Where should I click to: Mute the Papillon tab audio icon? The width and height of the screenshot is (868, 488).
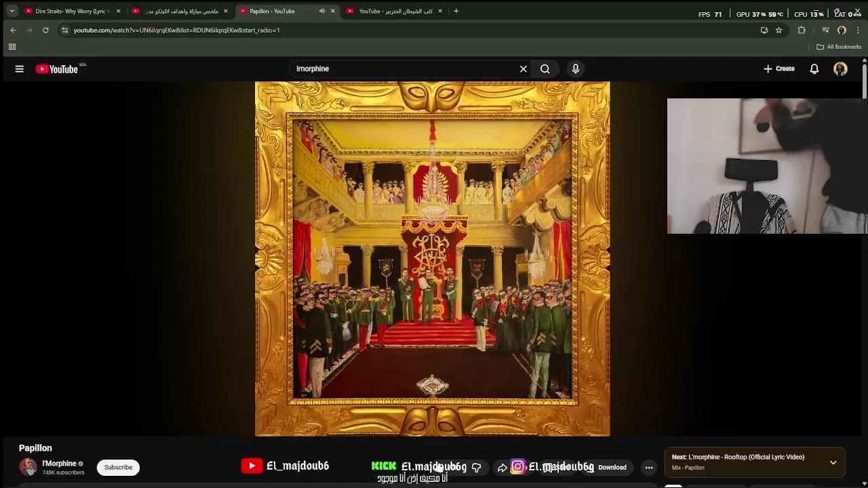click(321, 11)
